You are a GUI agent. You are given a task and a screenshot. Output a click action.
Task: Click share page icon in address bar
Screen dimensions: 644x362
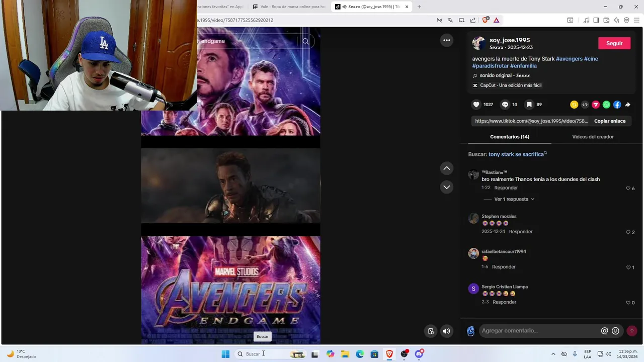click(x=473, y=20)
